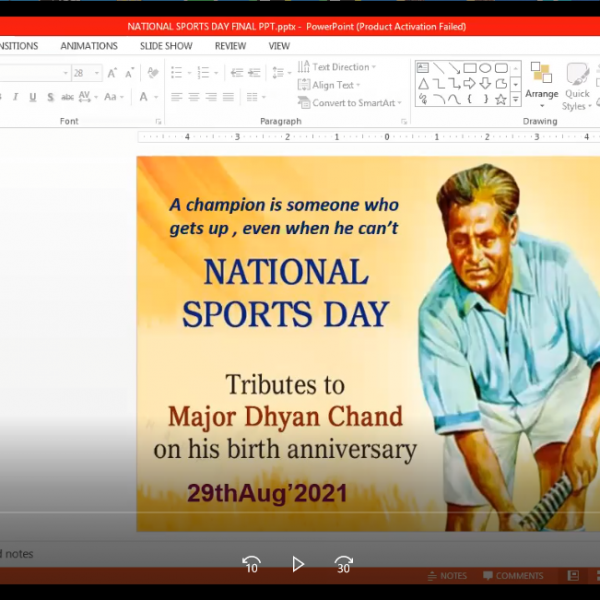600x600 pixels.
Task: Toggle strikethrough formatting
Action: [67, 98]
